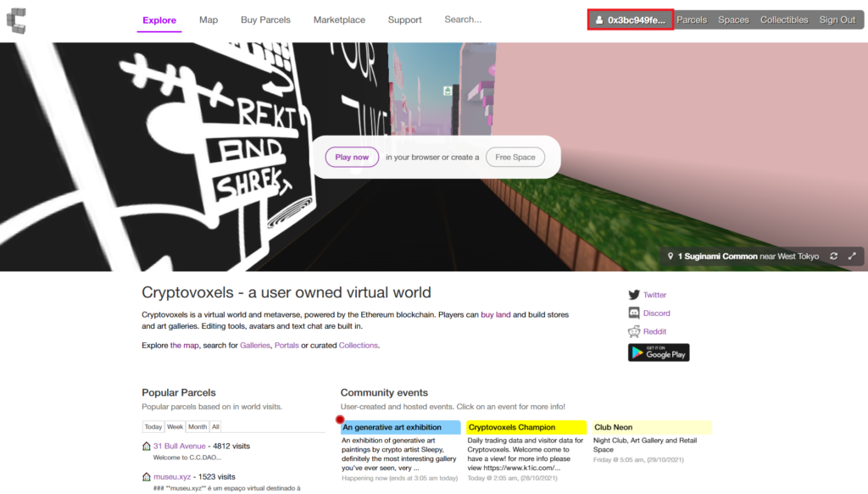Screen dimensions: 868x494
Task: Click 'Happening now (ends at 3:05 am today)' text
Action: (x=400, y=478)
